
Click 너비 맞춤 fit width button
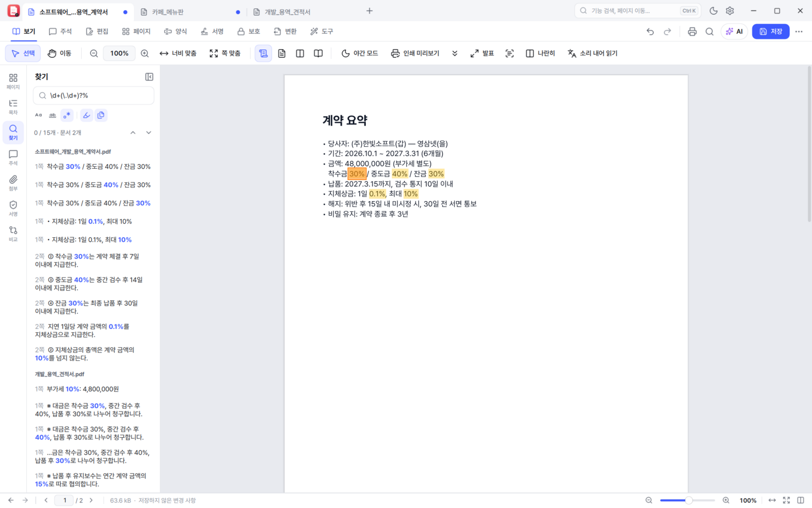178,53
